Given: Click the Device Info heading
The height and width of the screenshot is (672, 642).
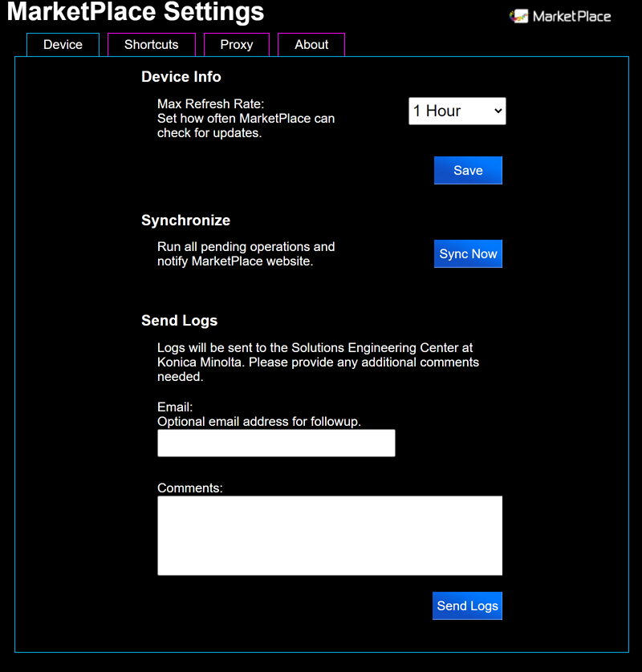Looking at the screenshot, I should 181,77.
